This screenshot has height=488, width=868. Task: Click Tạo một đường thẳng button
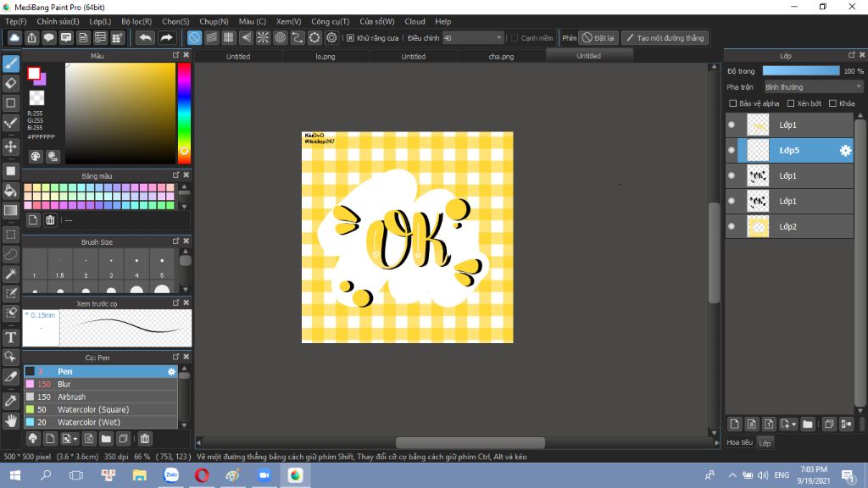point(665,38)
